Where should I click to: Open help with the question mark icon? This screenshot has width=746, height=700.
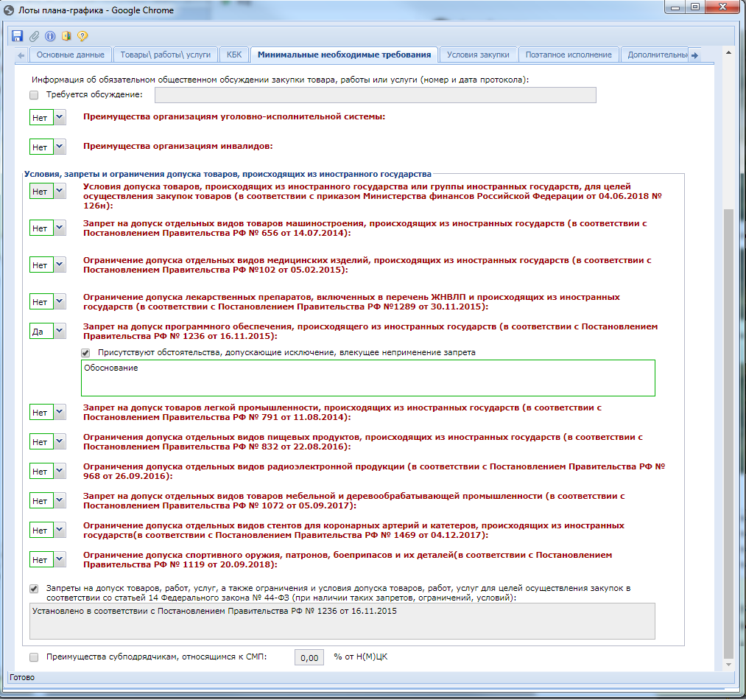pyautogui.click(x=82, y=35)
